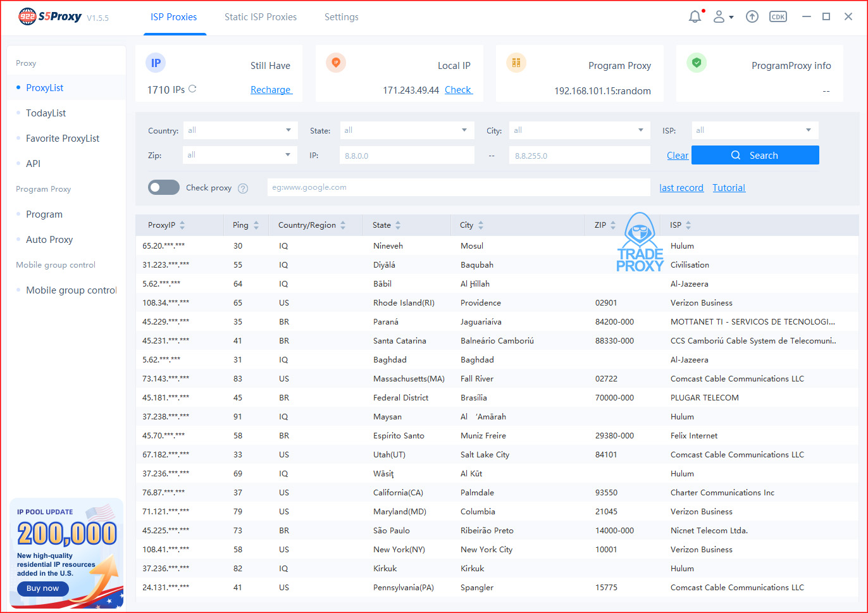Click the New York City proxy row
Screen dimensions: 868x613
(497, 549)
